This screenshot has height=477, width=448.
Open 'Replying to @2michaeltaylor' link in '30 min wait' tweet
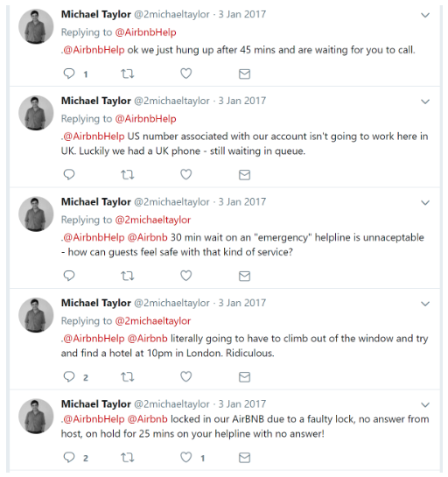click(153, 220)
